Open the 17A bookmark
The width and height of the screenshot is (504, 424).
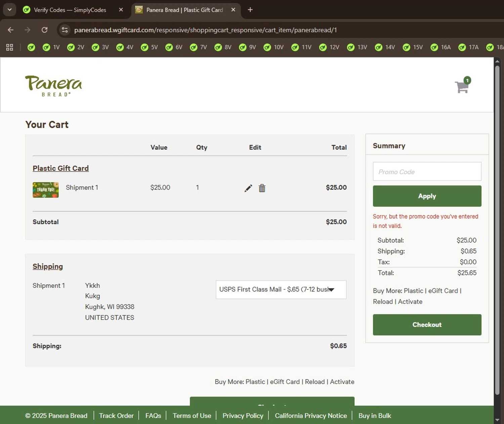[469, 47]
